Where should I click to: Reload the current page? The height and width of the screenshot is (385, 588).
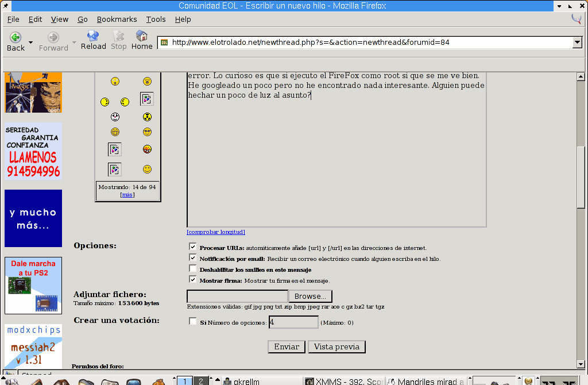coord(93,36)
